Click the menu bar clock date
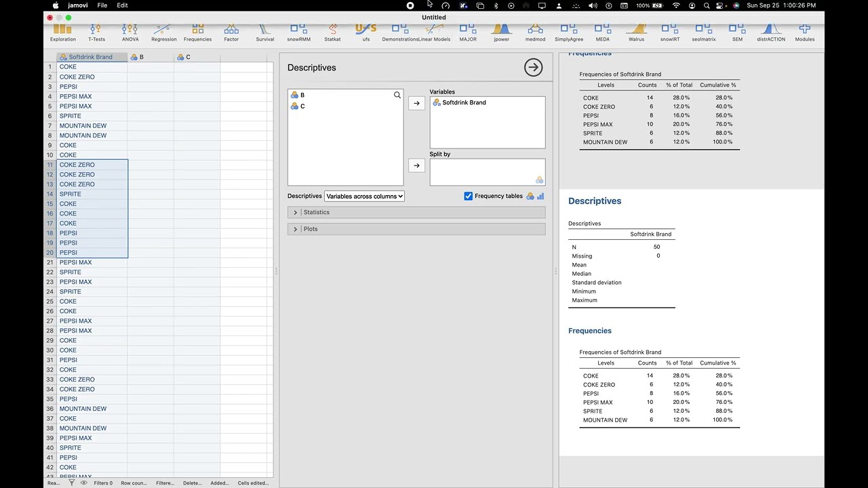 [781, 5]
